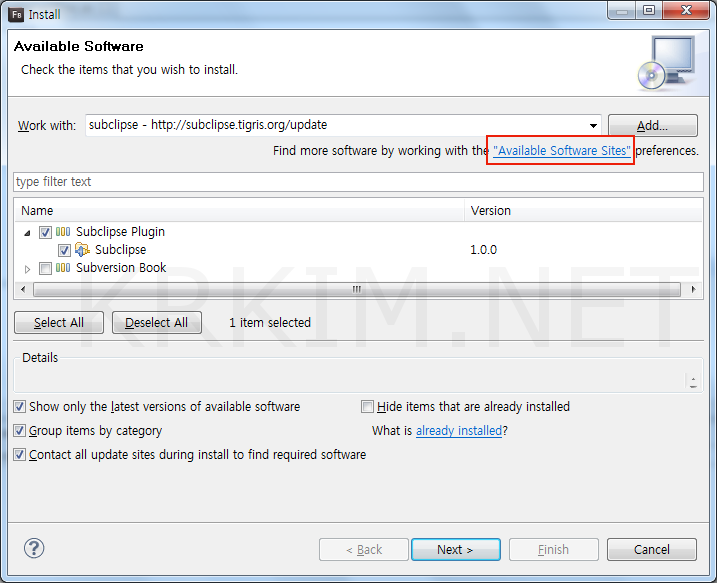Image resolution: width=717 pixels, height=583 pixels.
Task: Click the left arrow of horizontal scrollbar
Action: point(23,289)
